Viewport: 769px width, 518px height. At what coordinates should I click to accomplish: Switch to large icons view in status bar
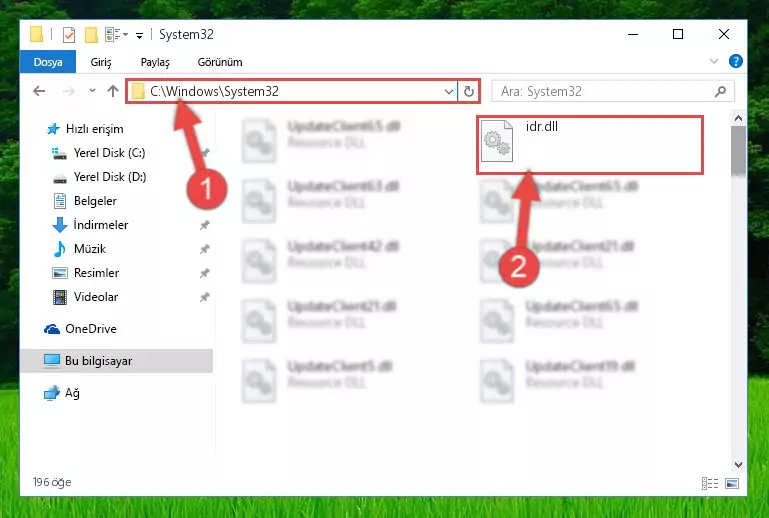click(732, 484)
